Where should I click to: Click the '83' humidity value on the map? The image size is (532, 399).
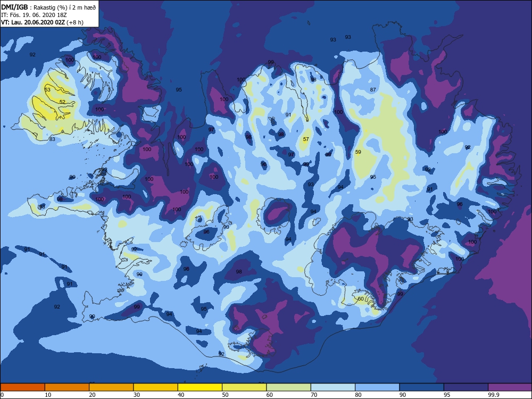(x=52, y=139)
